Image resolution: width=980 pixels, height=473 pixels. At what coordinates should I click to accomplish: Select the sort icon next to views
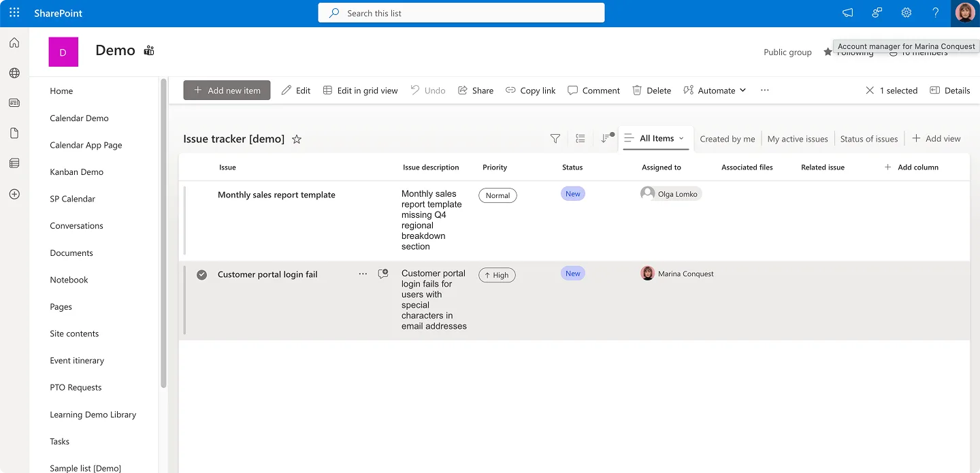point(606,137)
